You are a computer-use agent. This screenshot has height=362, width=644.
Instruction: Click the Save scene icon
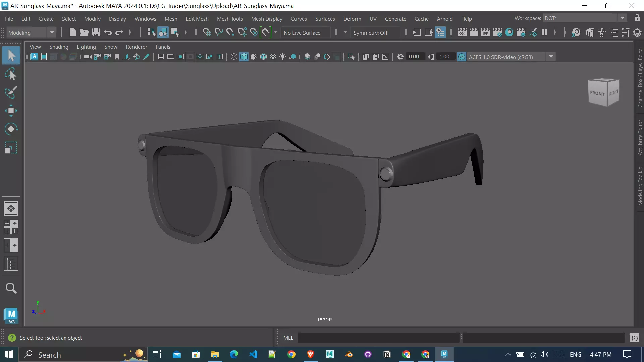96,33
